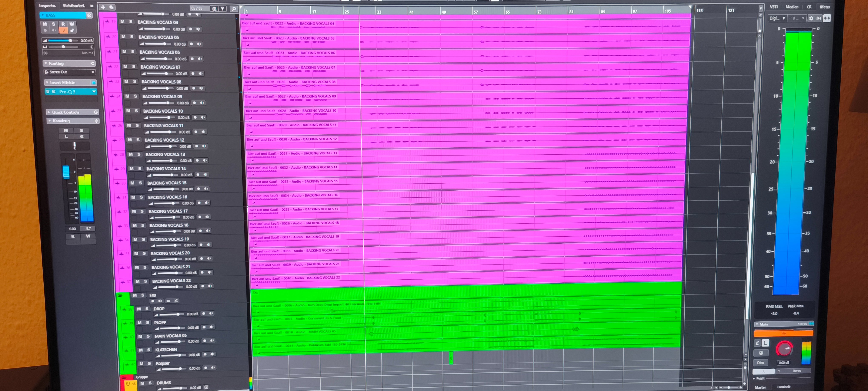Switch to the Medien tab
The width and height of the screenshot is (868, 391).
(792, 7)
